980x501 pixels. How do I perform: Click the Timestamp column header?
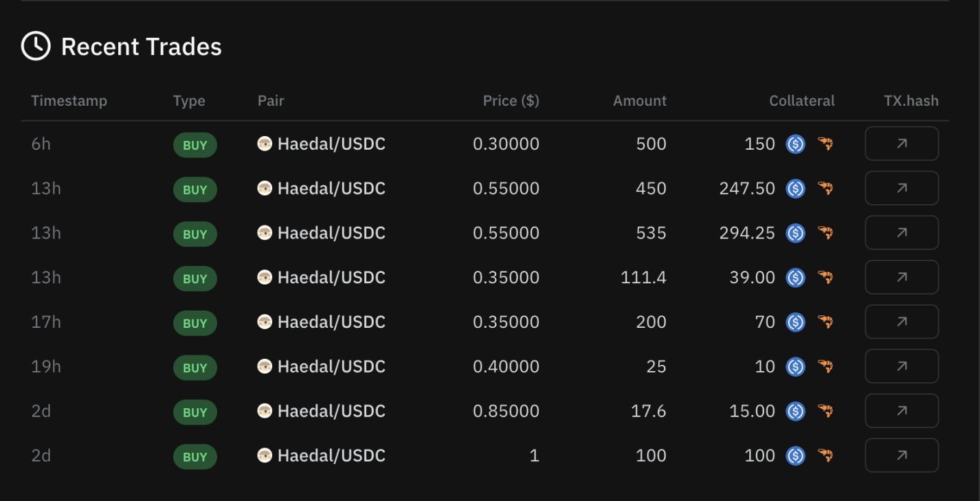coord(69,101)
